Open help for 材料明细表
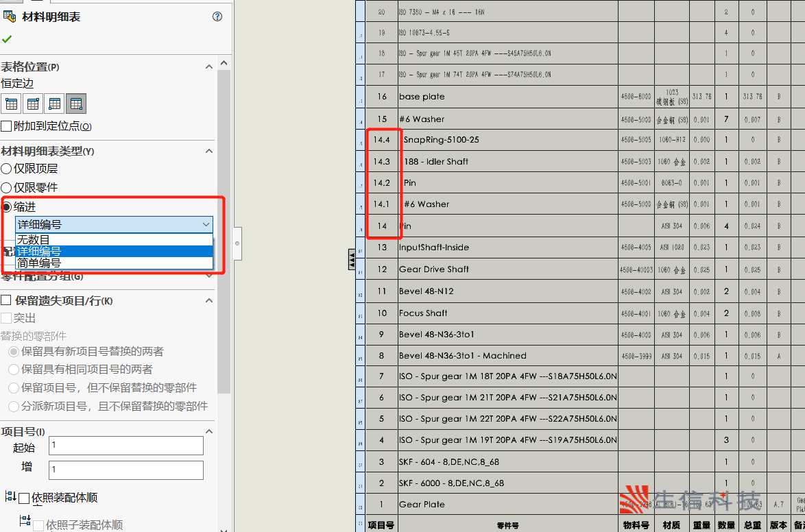The width and height of the screenshot is (805, 532). point(217,16)
